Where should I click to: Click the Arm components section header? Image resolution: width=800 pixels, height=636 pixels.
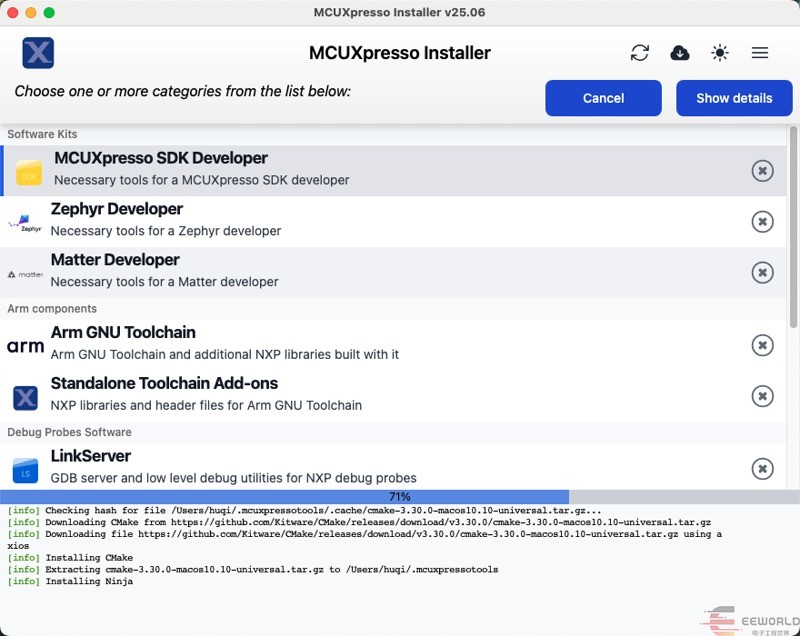52,309
